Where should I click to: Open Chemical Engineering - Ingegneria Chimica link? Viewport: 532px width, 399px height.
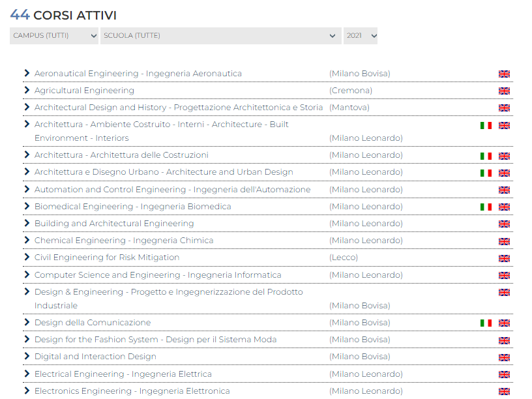click(124, 241)
